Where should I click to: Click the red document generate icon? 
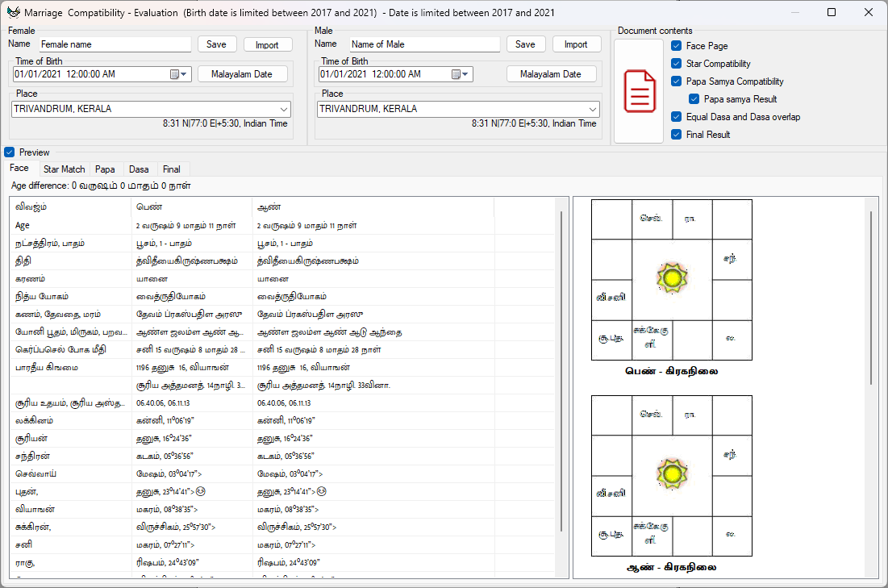point(640,91)
